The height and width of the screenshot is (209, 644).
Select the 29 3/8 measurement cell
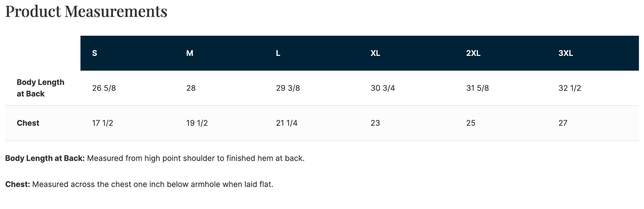(288, 88)
